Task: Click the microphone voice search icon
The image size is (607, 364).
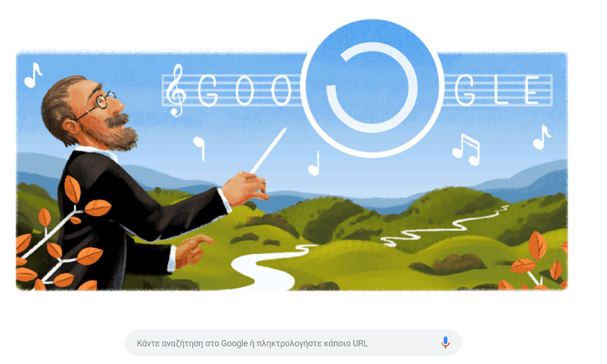Action: click(446, 342)
